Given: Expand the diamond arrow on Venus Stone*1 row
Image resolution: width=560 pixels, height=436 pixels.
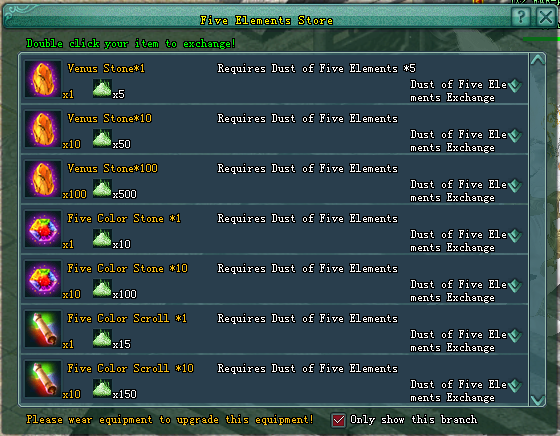Looking at the screenshot, I should click(515, 86).
